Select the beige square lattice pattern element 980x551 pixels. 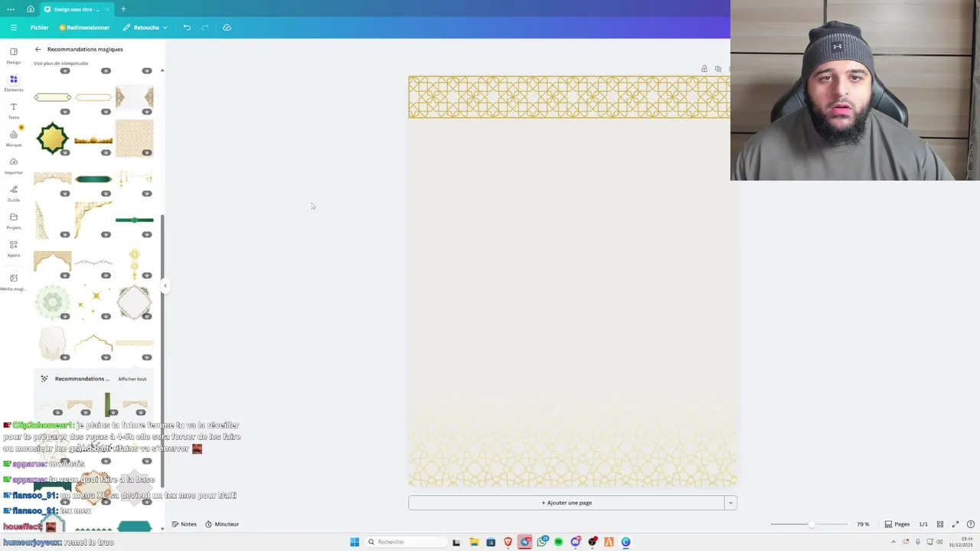[135, 138]
